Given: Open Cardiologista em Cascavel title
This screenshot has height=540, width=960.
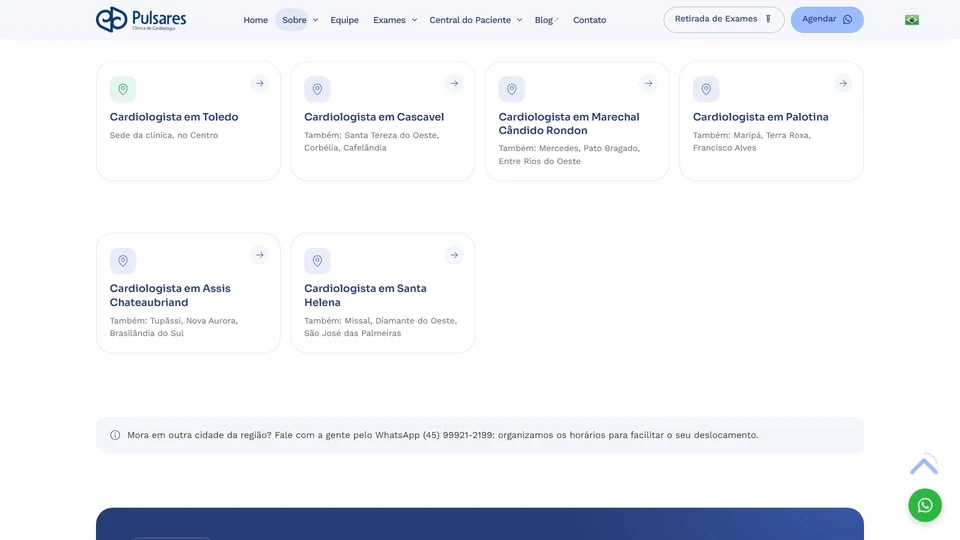Looking at the screenshot, I should coord(374,117).
